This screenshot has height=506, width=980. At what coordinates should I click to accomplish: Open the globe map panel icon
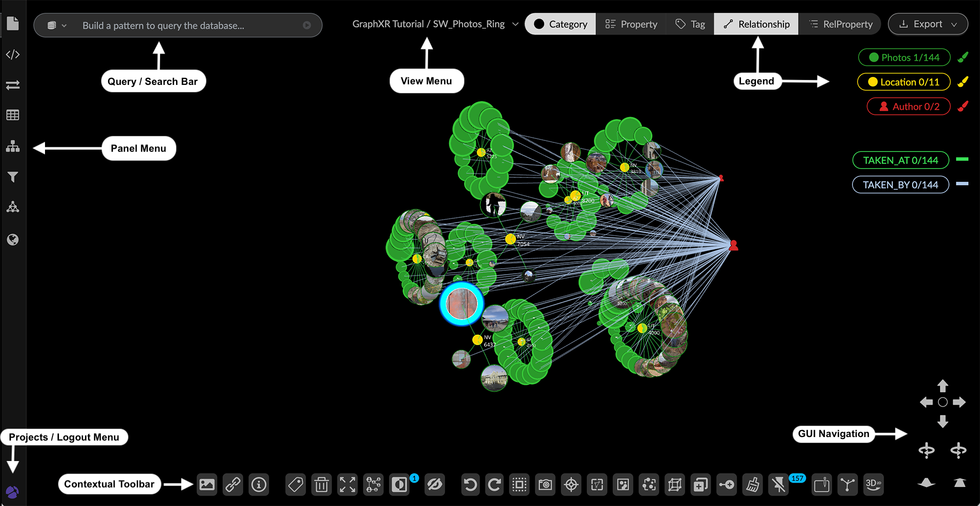12,240
